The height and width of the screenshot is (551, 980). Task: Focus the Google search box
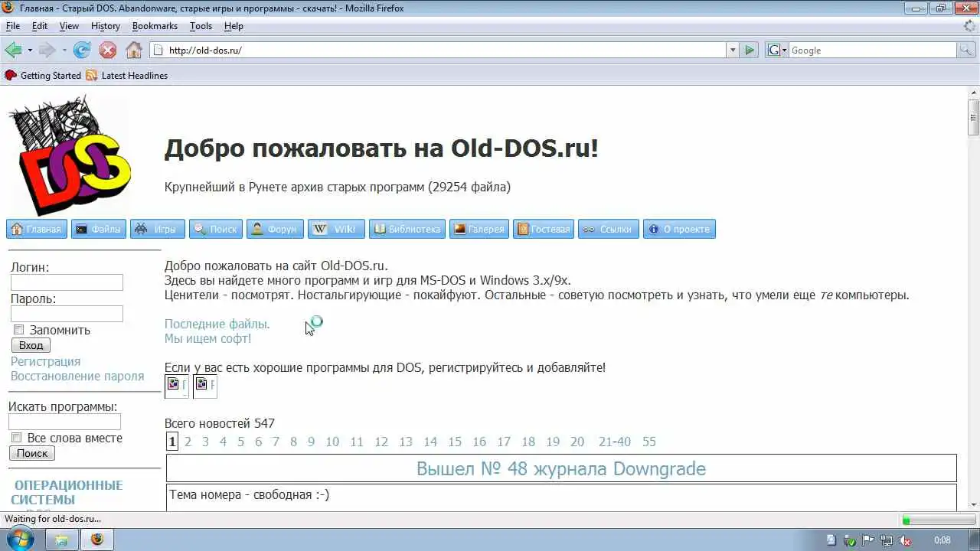click(872, 51)
